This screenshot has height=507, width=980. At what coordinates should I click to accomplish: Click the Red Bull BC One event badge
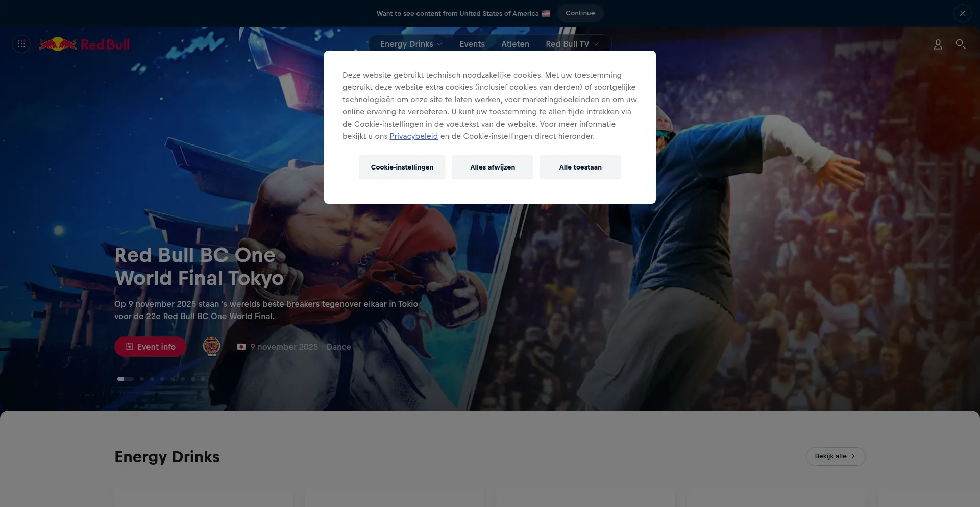pyautogui.click(x=211, y=347)
